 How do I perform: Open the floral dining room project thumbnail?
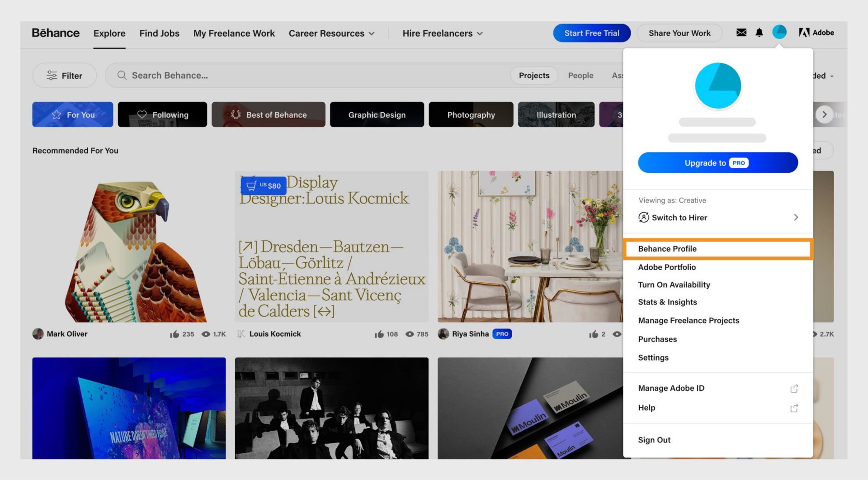coord(530,247)
